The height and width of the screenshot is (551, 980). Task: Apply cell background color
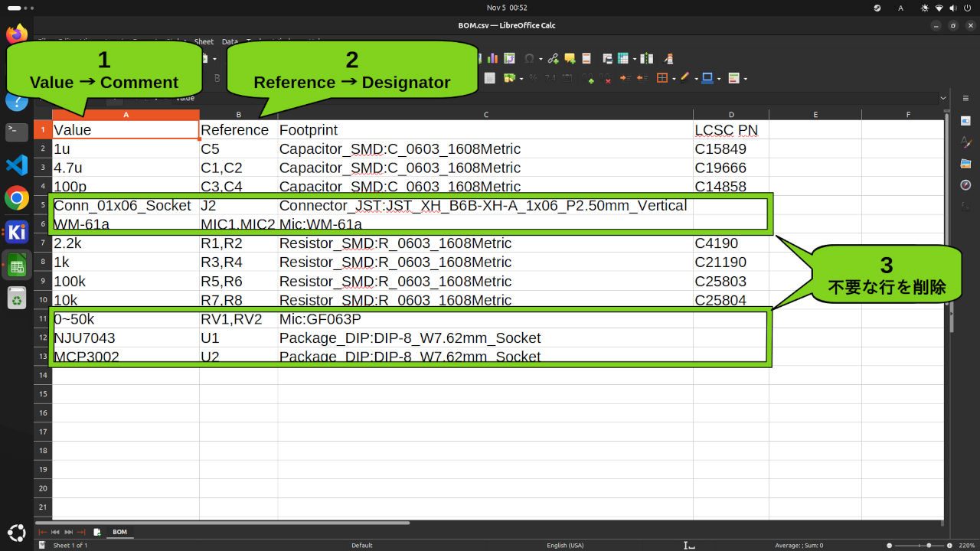(707, 78)
